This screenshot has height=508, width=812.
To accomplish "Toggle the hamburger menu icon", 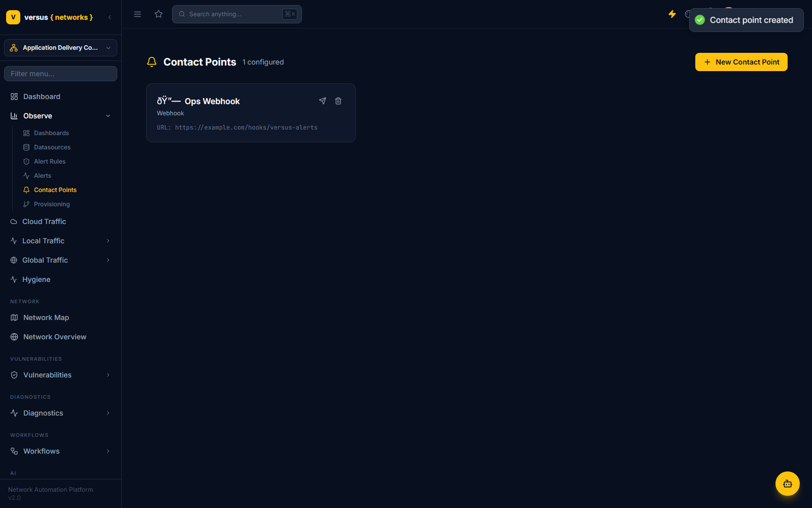I will pos(138,14).
